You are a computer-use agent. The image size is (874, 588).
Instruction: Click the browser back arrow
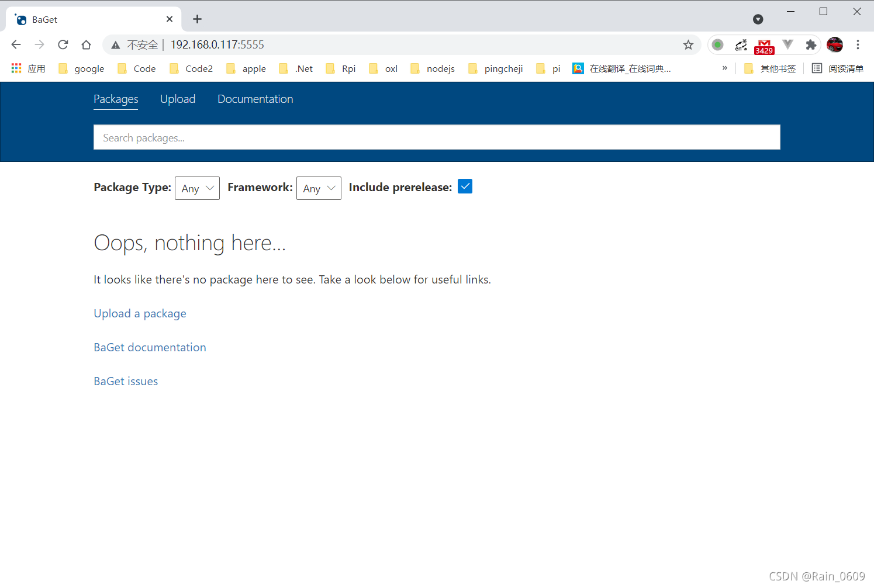(16, 44)
